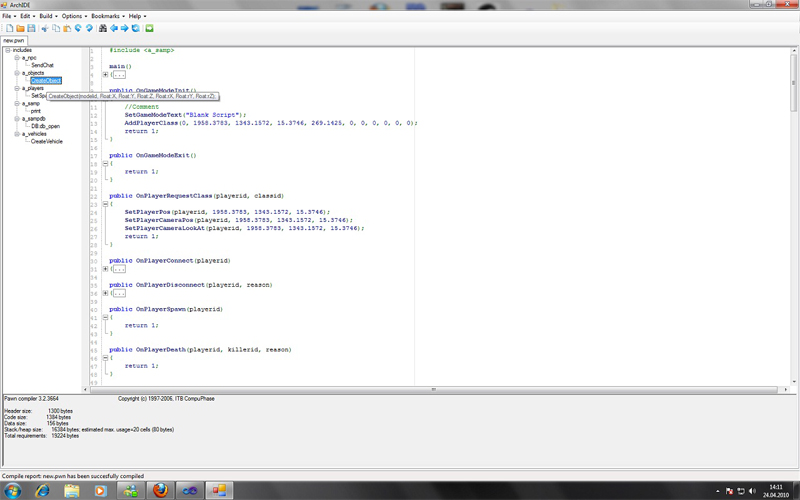The image size is (800, 500).
Task: Switch to the new.pwn tab
Action: click(14, 40)
